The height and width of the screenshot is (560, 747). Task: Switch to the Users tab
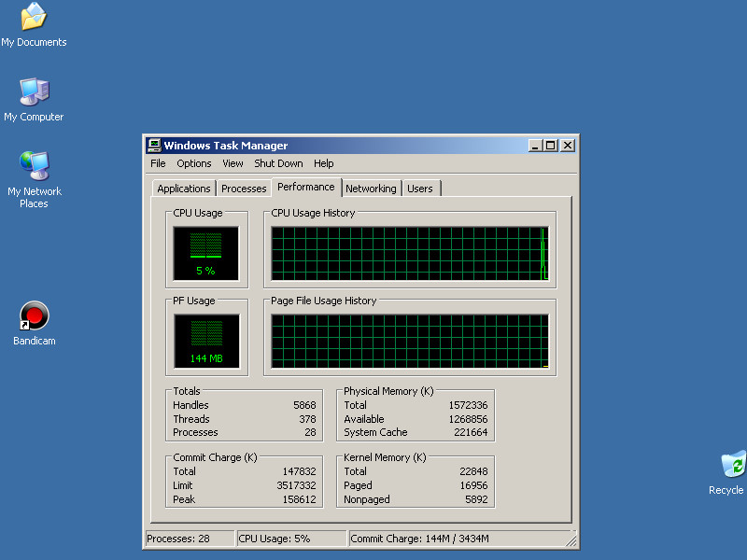click(420, 189)
